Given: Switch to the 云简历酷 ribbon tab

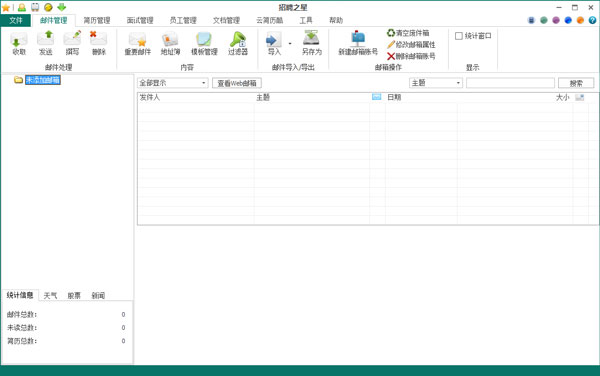Looking at the screenshot, I should [269, 20].
